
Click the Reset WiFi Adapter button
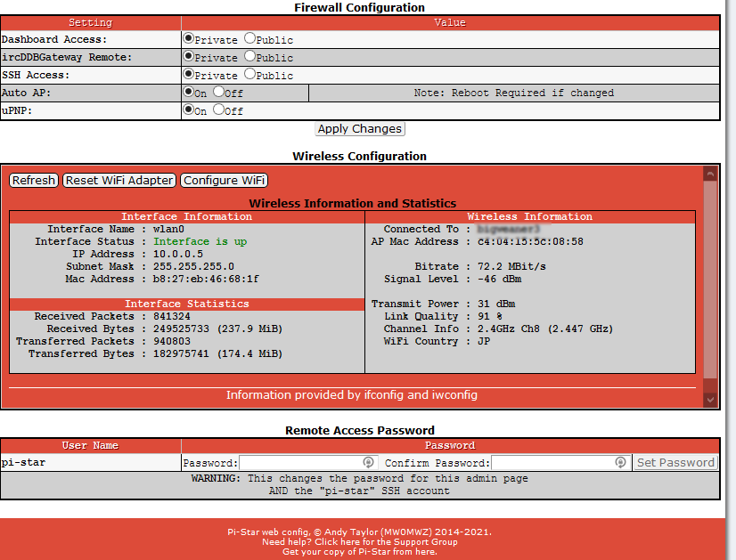(x=119, y=180)
